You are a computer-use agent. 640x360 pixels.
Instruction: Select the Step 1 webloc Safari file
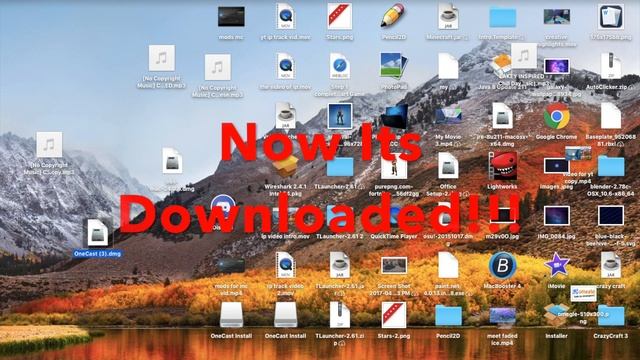(x=339, y=66)
